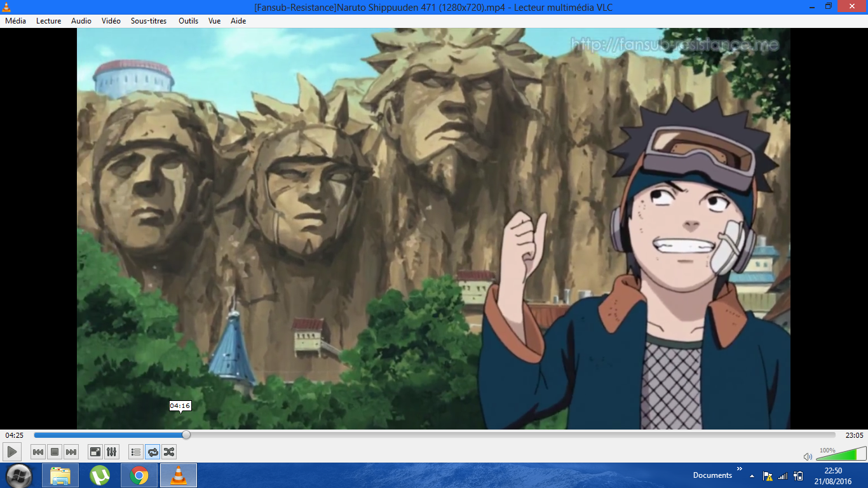Click the seek bar handle
This screenshot has width=868, height=488.
186,435
